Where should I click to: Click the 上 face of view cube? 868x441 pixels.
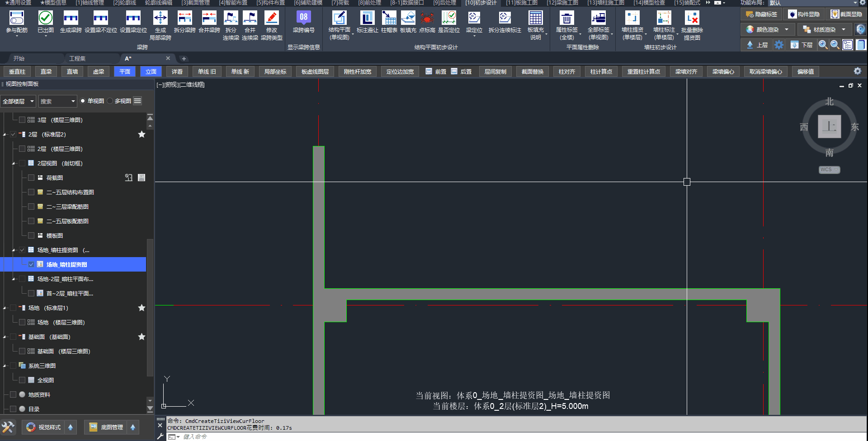(829, 127)
